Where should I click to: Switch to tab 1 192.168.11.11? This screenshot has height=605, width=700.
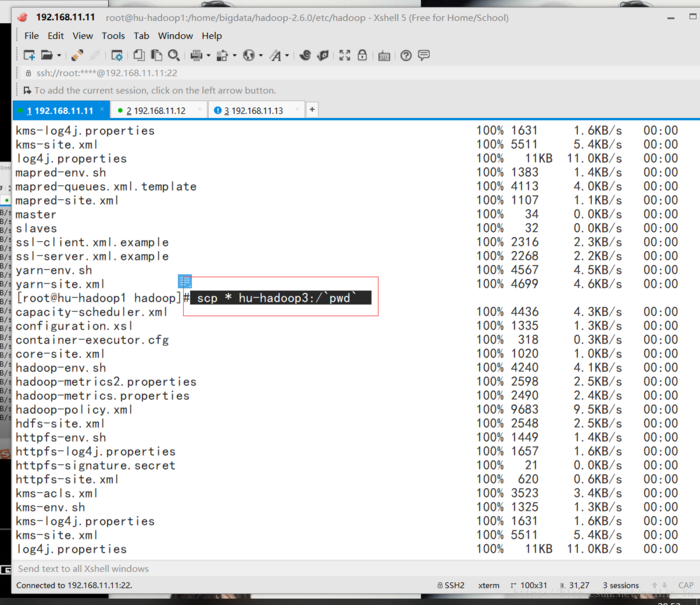pos(60,111)
